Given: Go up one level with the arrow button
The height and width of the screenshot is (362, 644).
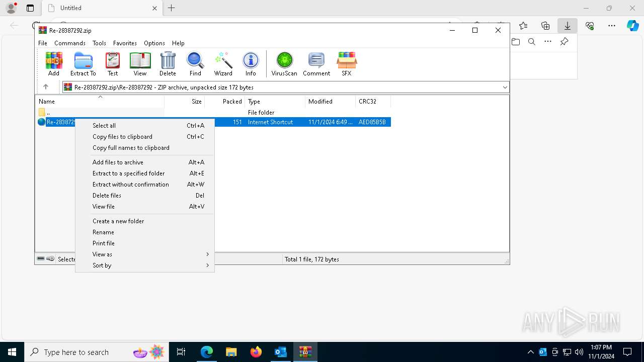Looking at the screenshot, I should coord(46,87).
